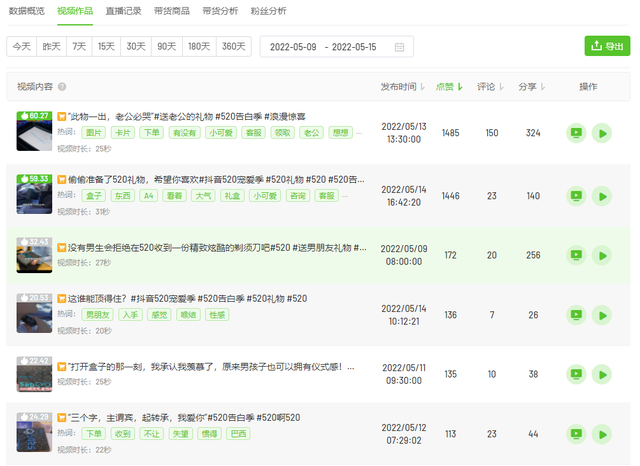
Task: Open the calendar icon in date range field
Action: 400,47
